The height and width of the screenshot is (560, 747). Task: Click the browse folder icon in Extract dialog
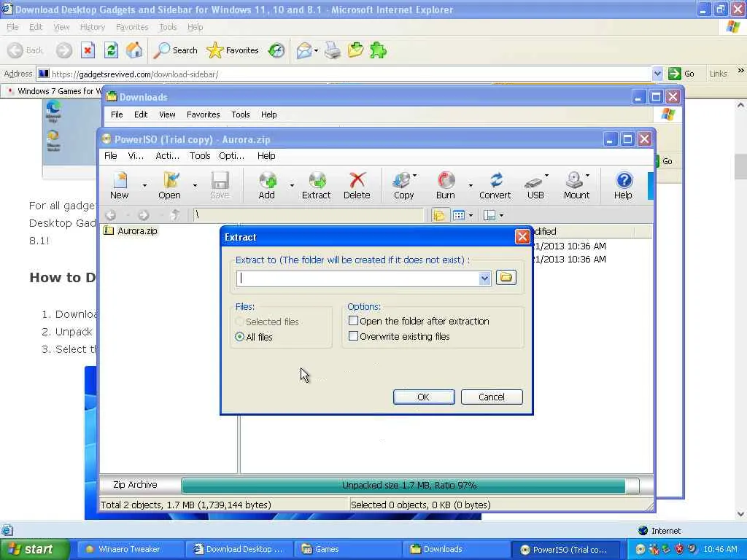click(x=506, y=277)
